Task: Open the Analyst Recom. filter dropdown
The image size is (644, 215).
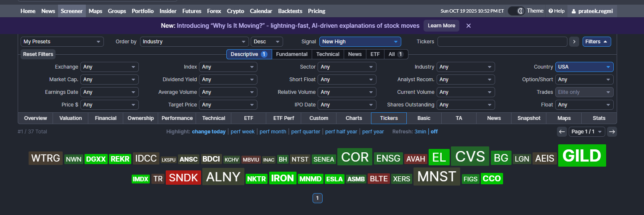Action: tap(466, 80)
